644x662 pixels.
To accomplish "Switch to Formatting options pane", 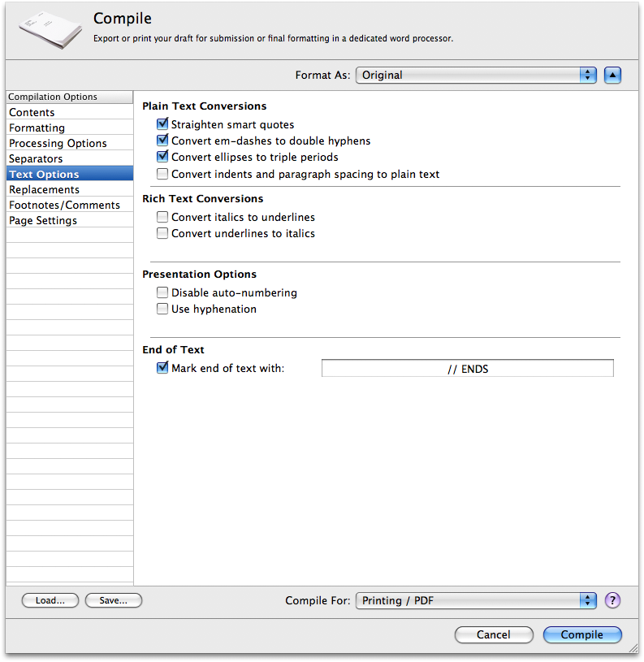I will click(x=37, y=128).
